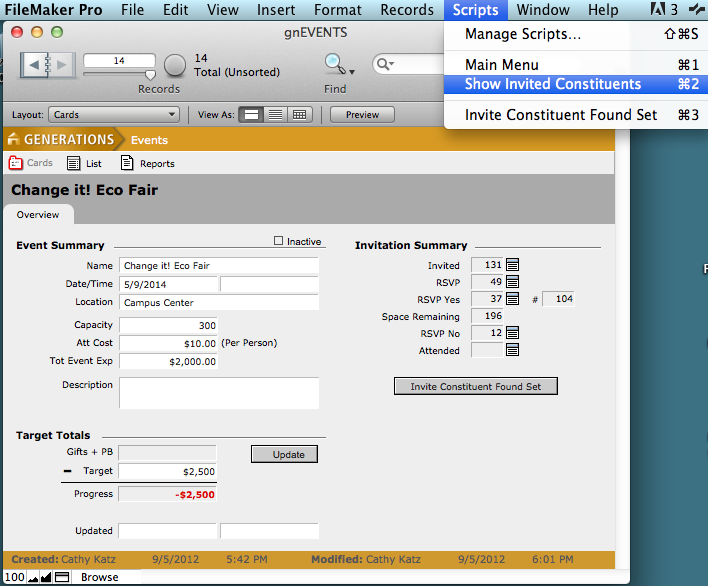
Task: Open the RSVP Yes list icon
Action: tap(513, 299)
